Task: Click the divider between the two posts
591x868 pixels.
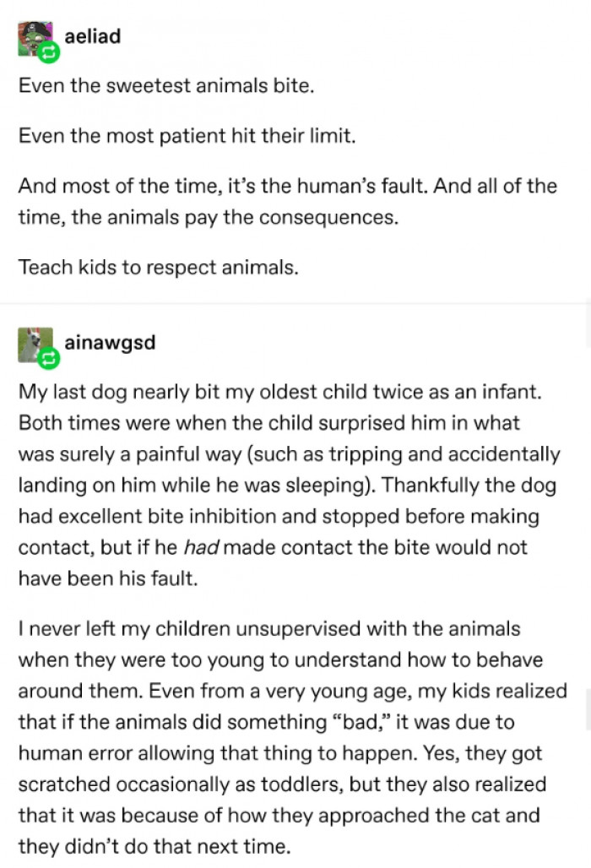Action: click(295, 305)
